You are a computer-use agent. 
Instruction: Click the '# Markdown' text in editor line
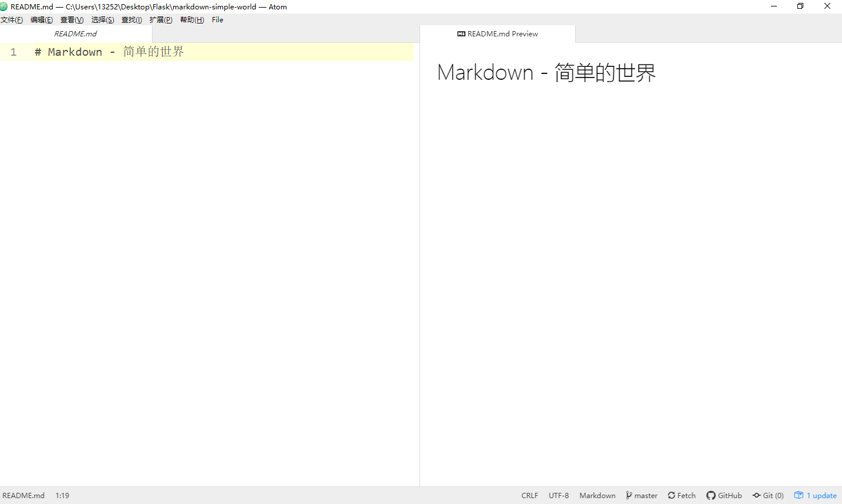pyautogui.click(x=69, y=52)
